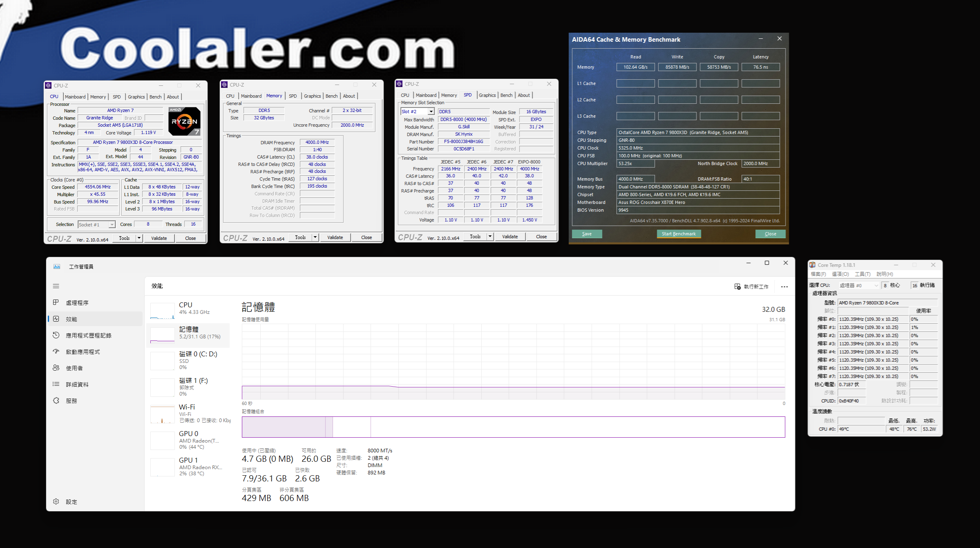The height and width of the screenshot is (548, 980).
Task: Click Save button in AIDA64 benchmark
Action: [587, 234]
